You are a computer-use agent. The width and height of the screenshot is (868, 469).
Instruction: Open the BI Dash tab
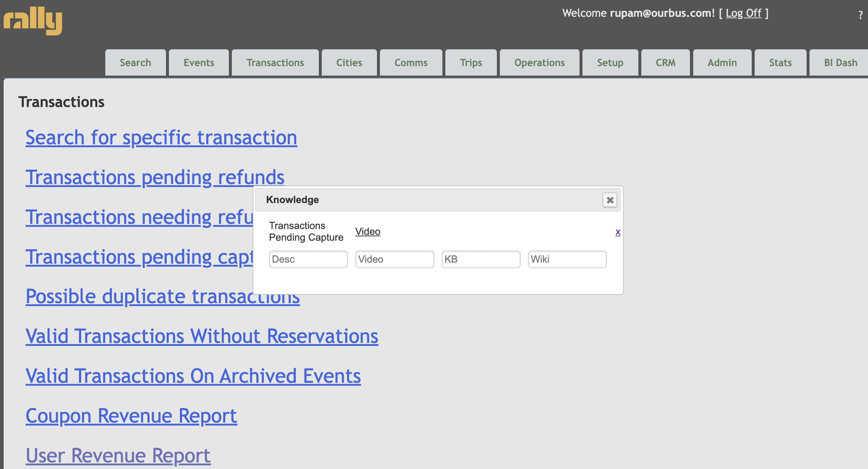pos(840,63)
